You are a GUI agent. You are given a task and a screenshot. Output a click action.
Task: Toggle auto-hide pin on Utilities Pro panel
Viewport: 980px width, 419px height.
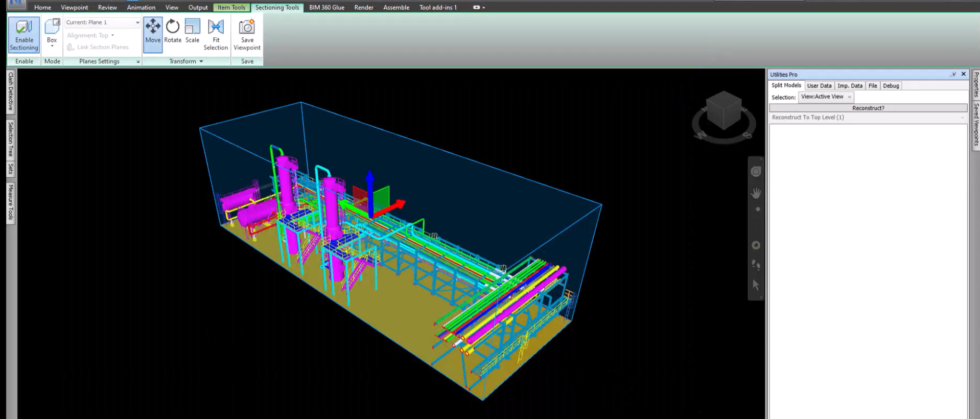[953, 74]
